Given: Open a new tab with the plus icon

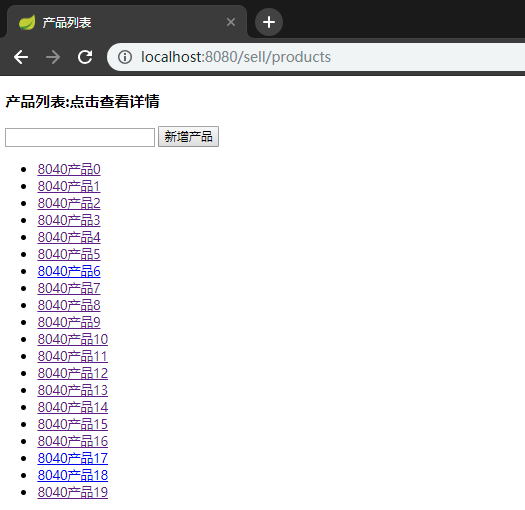Looking at the screenshot, I should [269, 22].
